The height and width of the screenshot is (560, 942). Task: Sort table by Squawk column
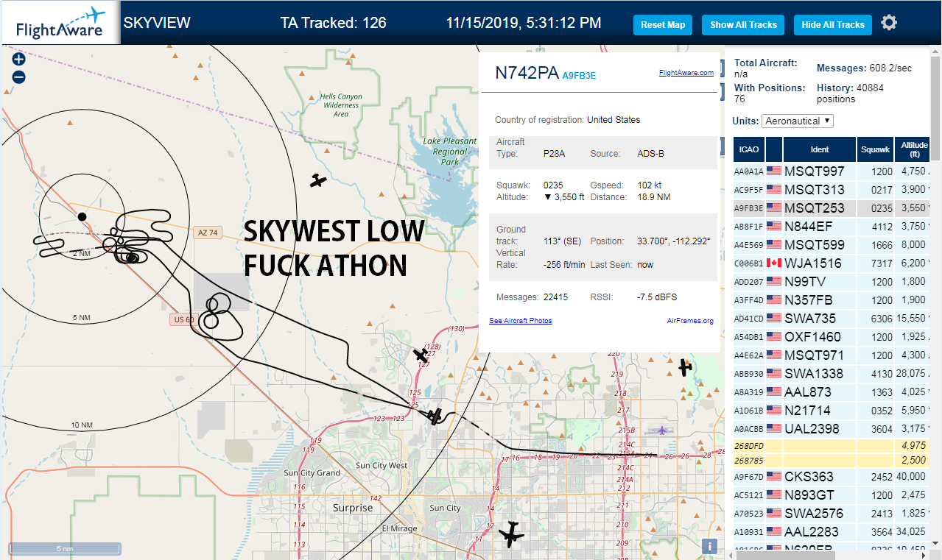click(874, 149)
